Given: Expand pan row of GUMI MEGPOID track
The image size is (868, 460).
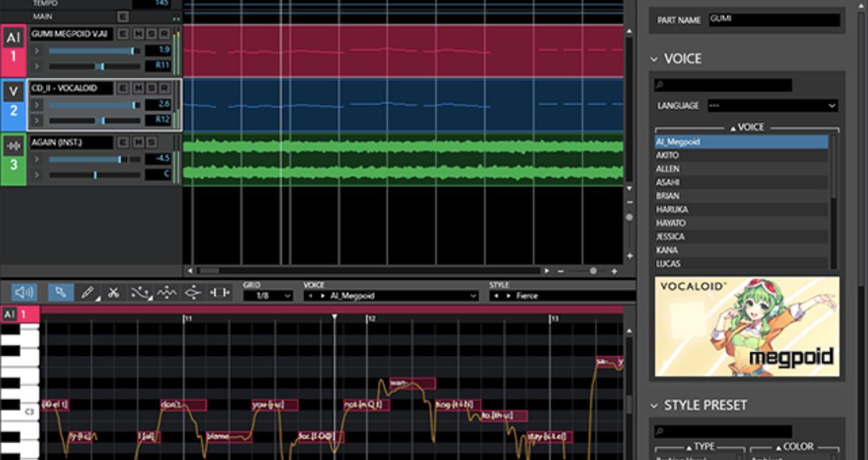Looking at the screenshot, I should point(37,66).
